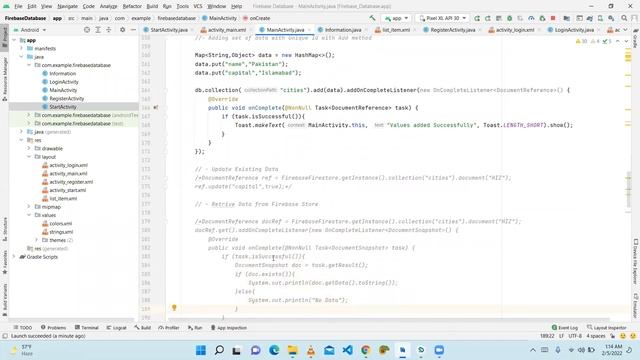Open the Android project view dropdown

click(x=30, y=30)
